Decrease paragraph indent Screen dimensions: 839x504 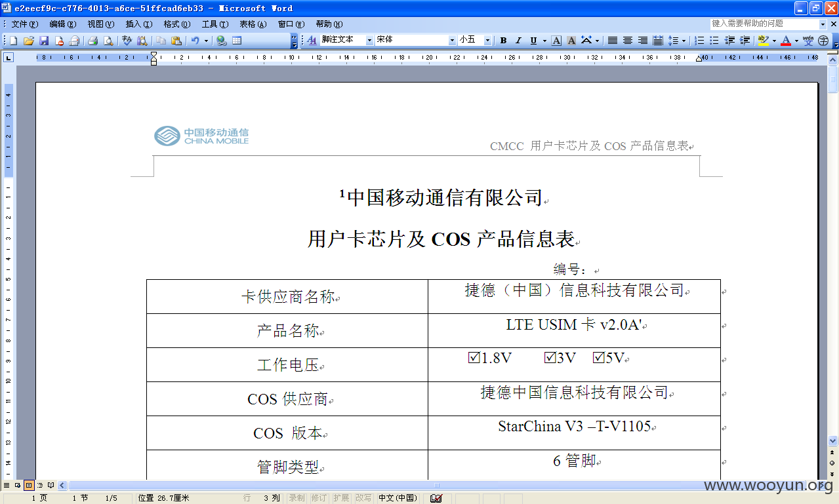(x=729, y=41)
